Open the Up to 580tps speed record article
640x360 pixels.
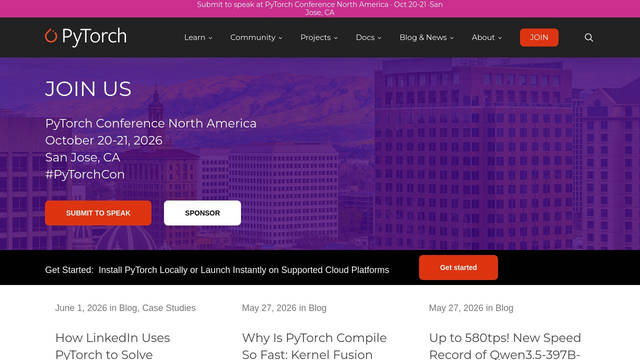click(505, 346)
